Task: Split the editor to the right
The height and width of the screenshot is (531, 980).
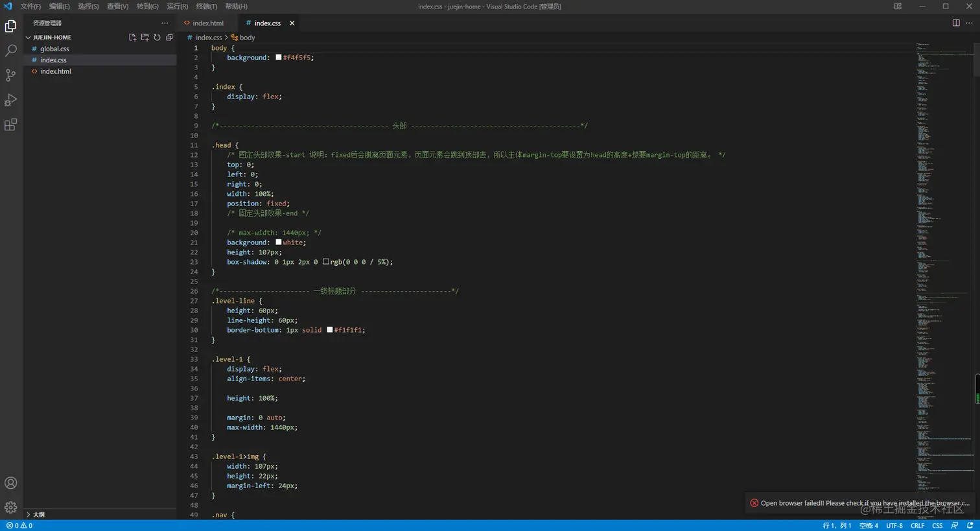Action: (956, 23)
